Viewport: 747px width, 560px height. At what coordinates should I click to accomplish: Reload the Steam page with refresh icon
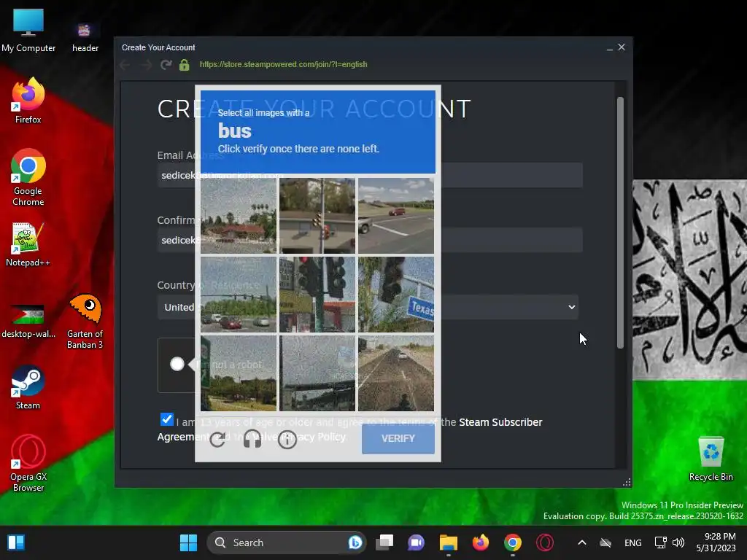pyautogui.click(x=166, y=65)
